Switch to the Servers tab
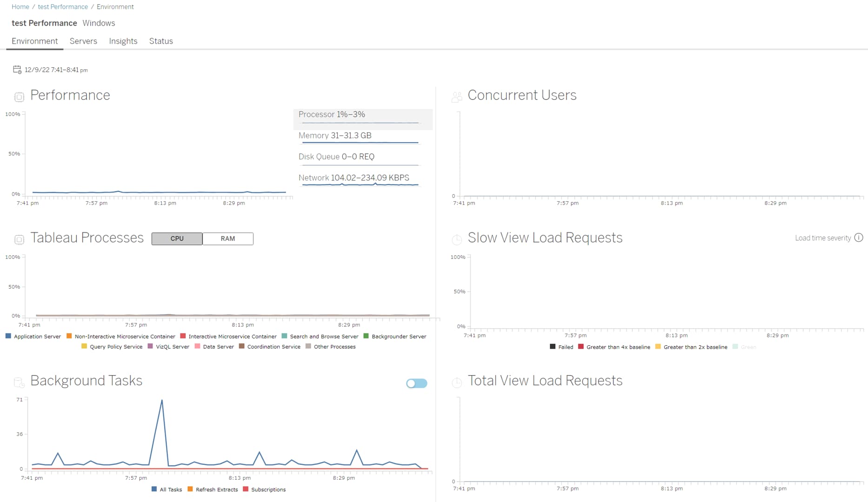This screenshot has width=868, height=502. point(83,41)
